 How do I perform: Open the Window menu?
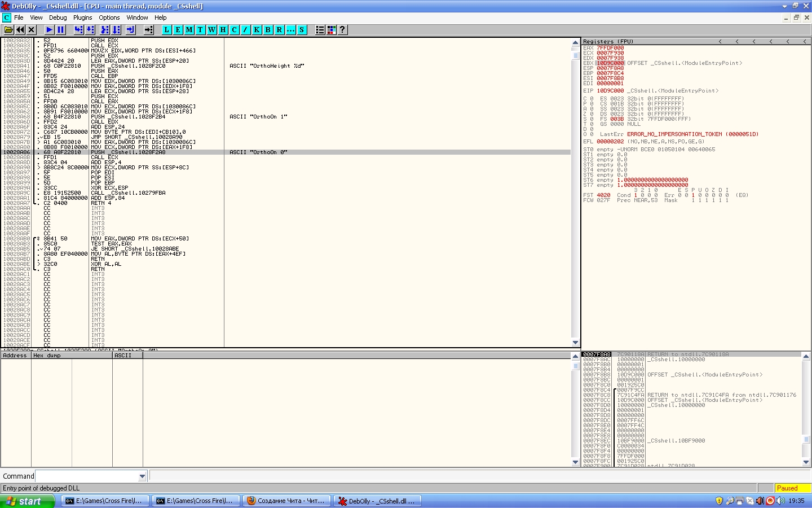tap(137, 17)
